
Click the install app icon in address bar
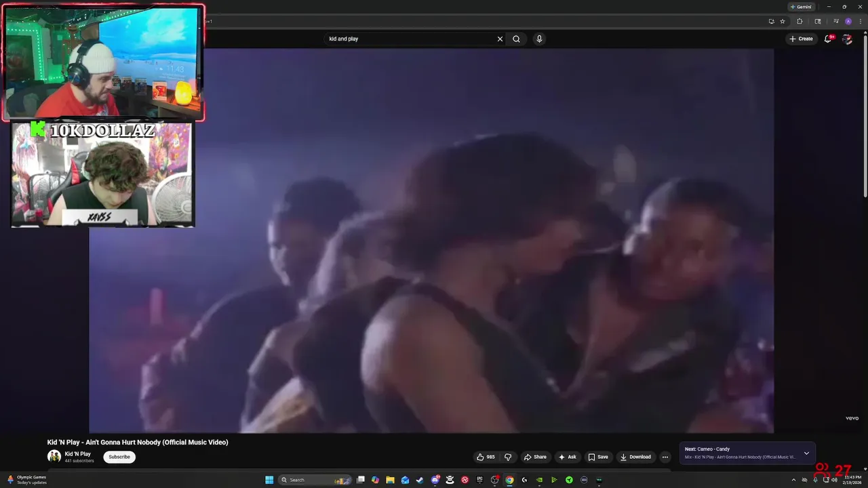(x=772, y=21)
